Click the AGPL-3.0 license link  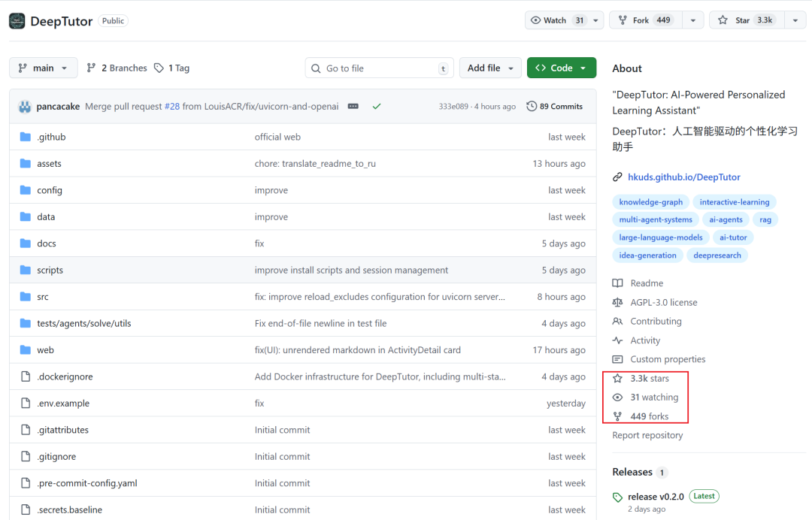tap(663, 302)
